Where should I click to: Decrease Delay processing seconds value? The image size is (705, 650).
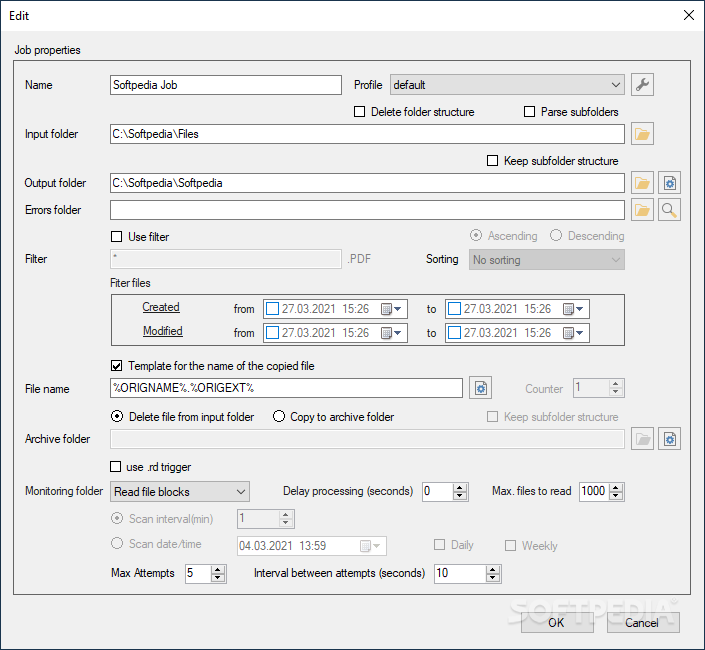(x=459, y=495)
